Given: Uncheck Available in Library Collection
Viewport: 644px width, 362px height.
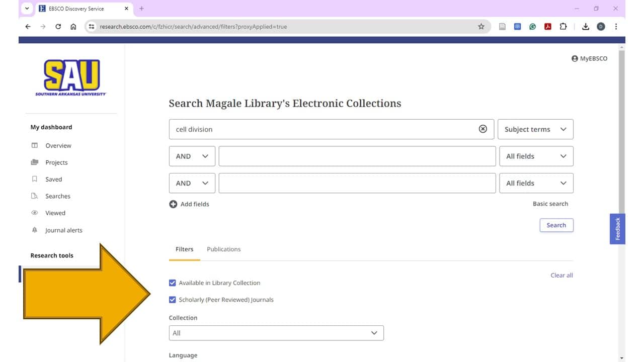Looking at the screenshot, I should point(173,283).
